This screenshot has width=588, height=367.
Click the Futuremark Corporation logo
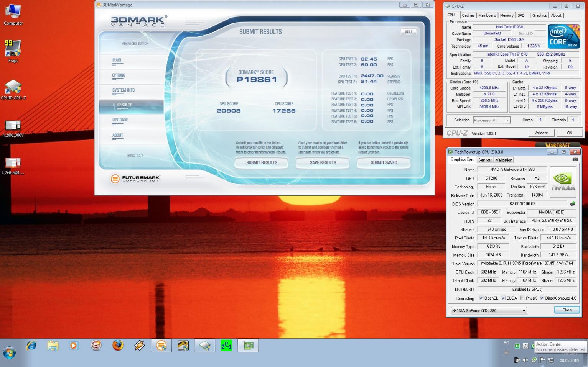tap(135, 179)
